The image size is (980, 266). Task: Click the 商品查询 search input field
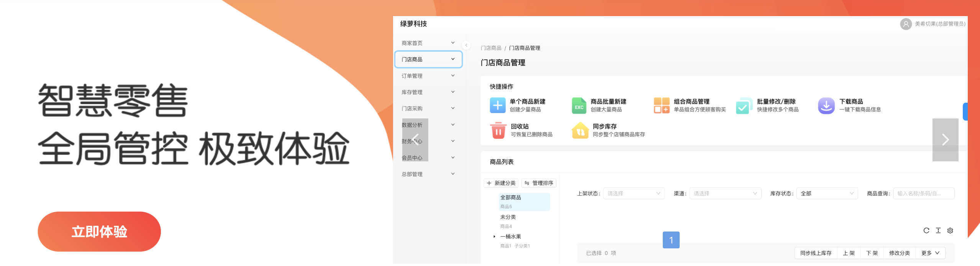(923, 194)
